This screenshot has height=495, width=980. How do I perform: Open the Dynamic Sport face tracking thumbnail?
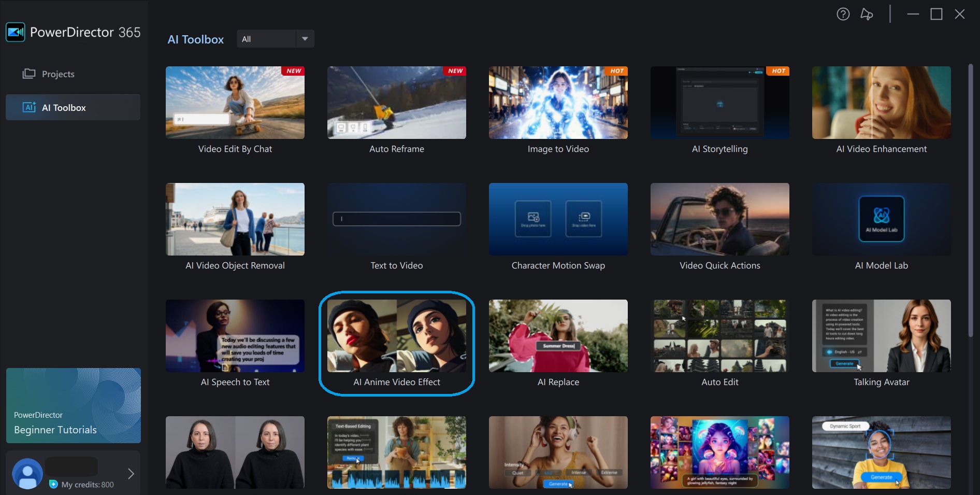[882, 452]
